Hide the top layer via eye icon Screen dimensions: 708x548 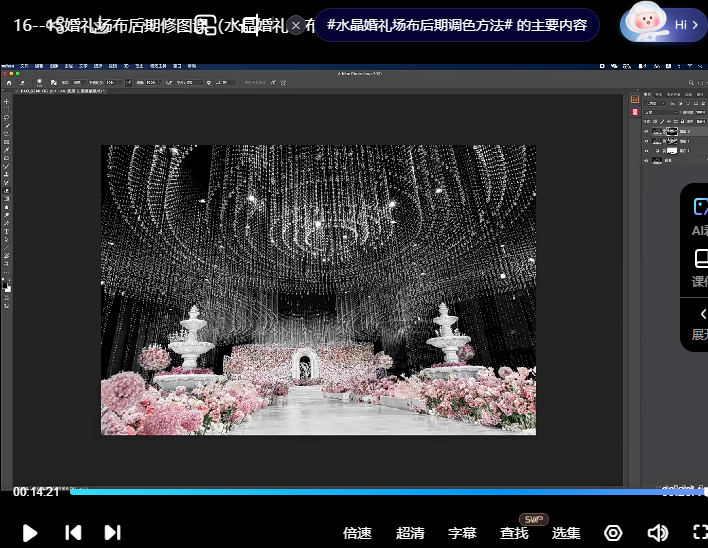pyautogui.click(x=646, y=132)
